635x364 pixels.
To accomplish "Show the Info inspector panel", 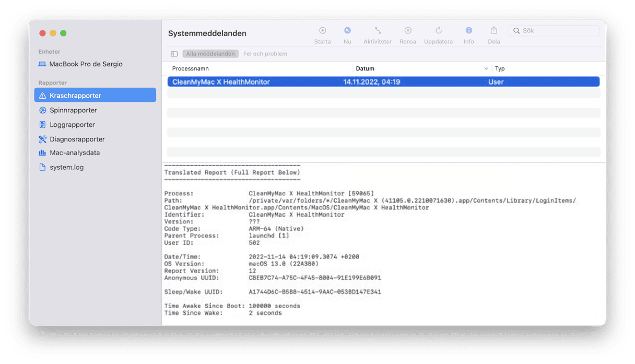I will click(468, 31).
